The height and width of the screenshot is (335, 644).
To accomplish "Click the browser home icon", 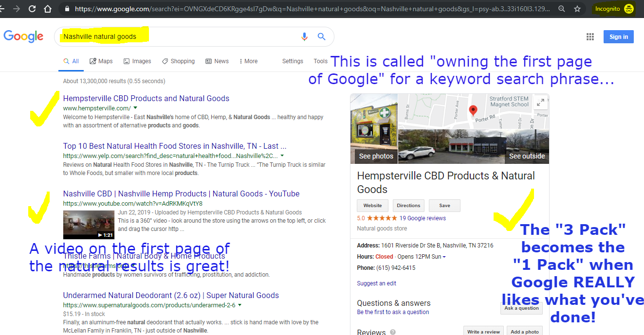I will coord(48,9).
